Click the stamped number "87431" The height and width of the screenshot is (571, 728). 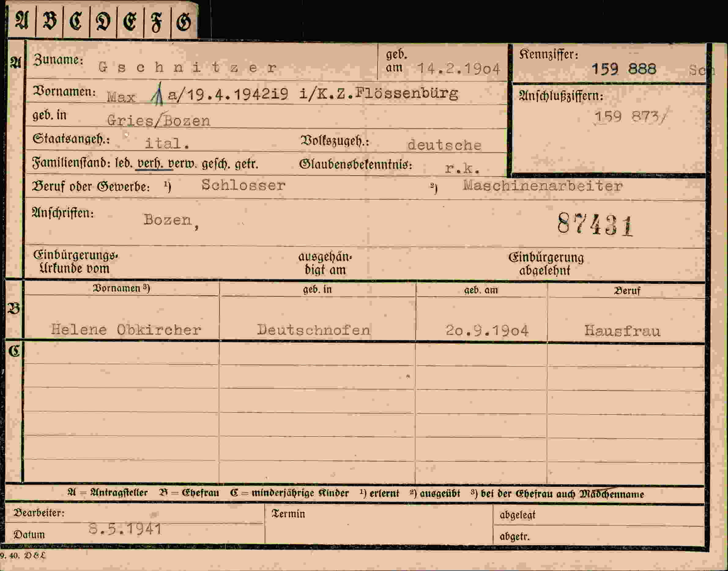coord(596,224)
